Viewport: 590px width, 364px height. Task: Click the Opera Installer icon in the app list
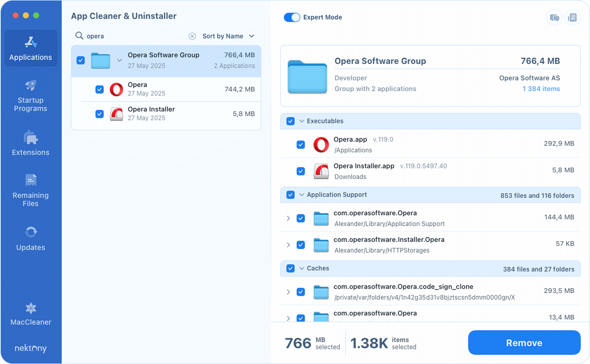click(116, 114)
